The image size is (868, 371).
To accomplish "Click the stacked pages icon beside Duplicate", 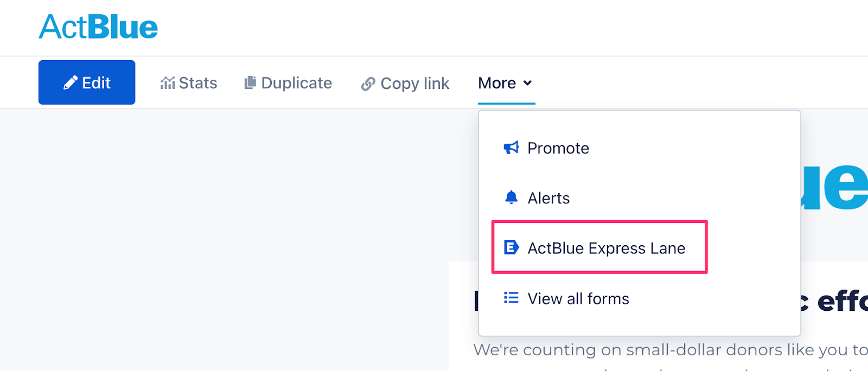I will pyautogui.click(x=250, y=82).
